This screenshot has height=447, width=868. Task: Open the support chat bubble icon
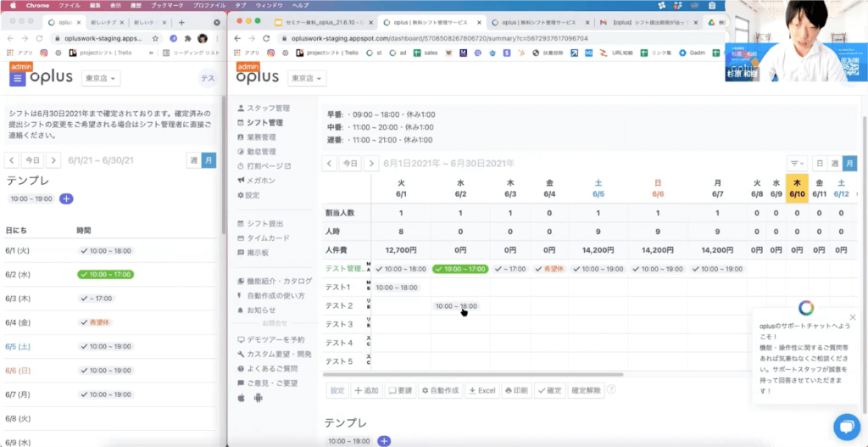click(x=846, y=427)
